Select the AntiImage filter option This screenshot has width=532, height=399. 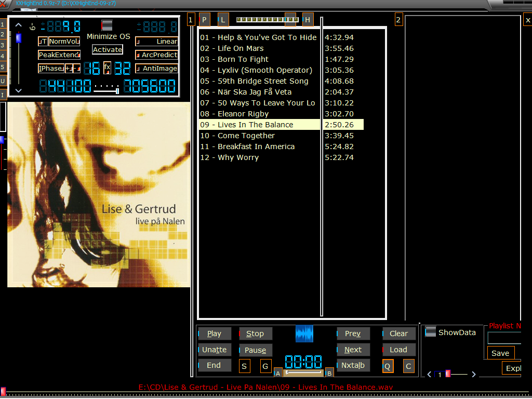(x=156, y=68)
